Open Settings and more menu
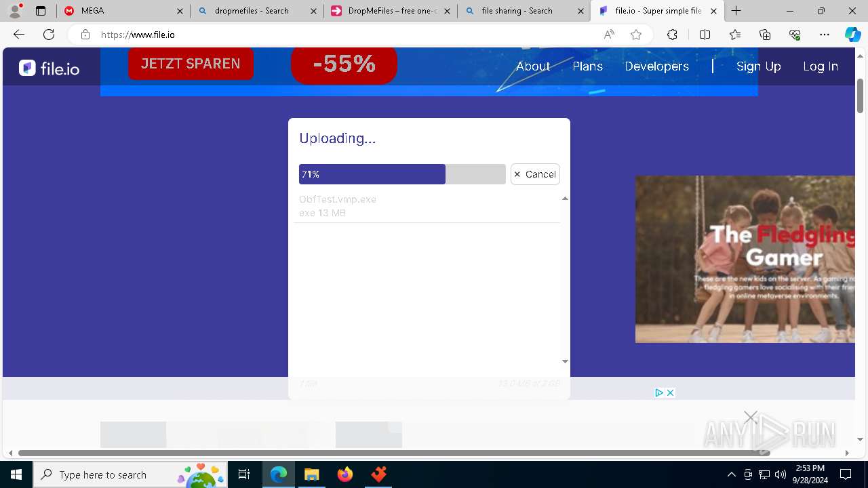 click(x=825, y=35)
